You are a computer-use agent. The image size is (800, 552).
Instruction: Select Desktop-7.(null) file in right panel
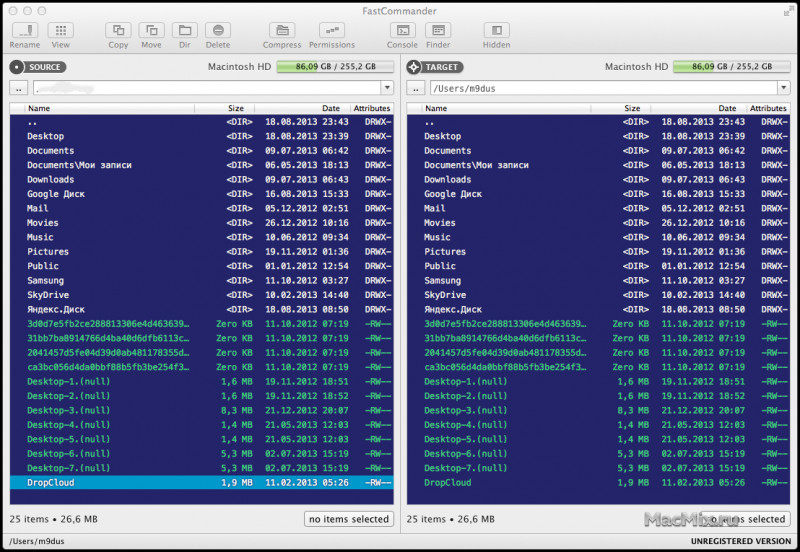pyautogui.click(x=598, y=468)
